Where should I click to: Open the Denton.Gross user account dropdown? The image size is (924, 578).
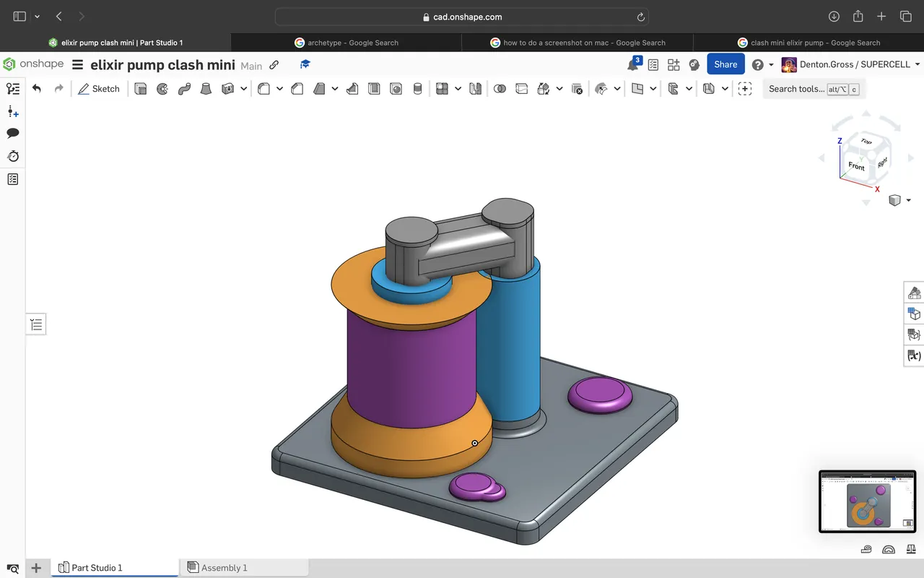(x=851, y=64)
